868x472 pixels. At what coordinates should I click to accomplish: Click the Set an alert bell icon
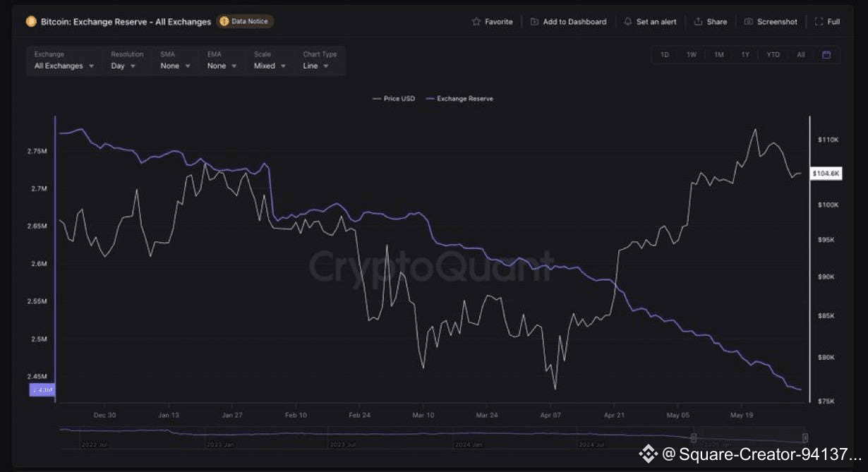[628, 22]
